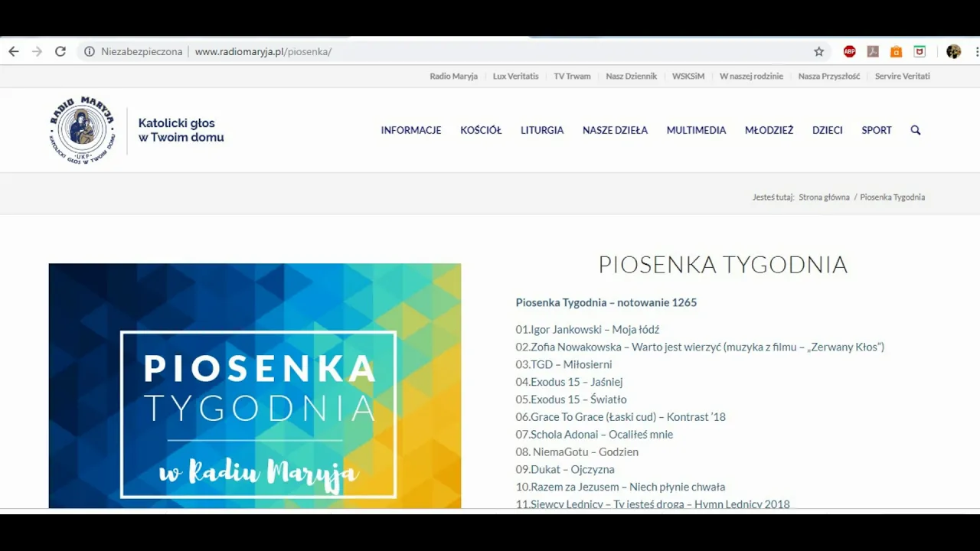Select '06.Grace To Grace – Kontrast '18' entry

click(x=620, y=417)
